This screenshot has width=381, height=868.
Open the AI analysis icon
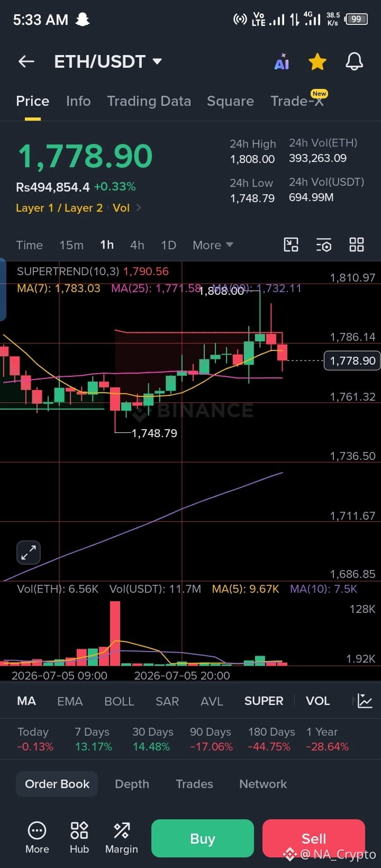click(282, 62)
